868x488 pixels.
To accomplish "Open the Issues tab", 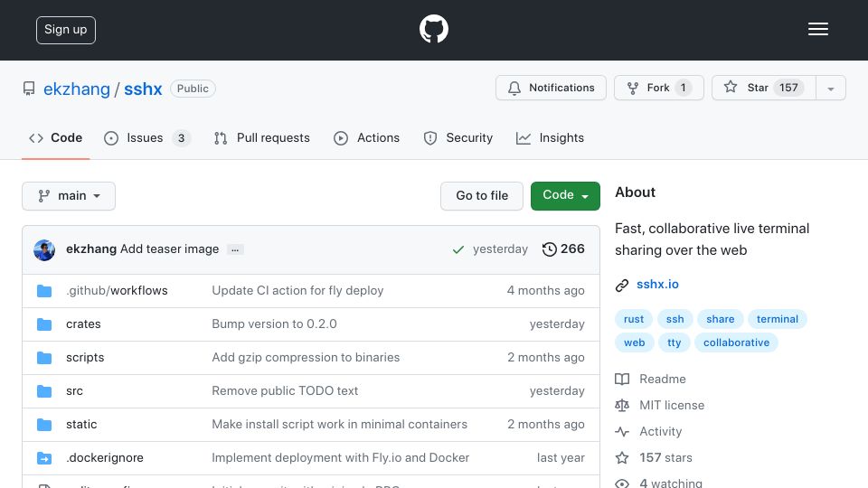I will 147,137.
